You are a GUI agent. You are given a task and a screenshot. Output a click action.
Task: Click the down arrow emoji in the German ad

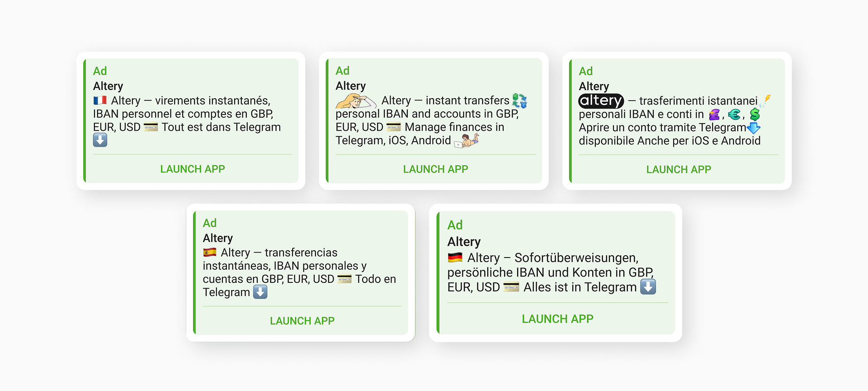[648, 286]
